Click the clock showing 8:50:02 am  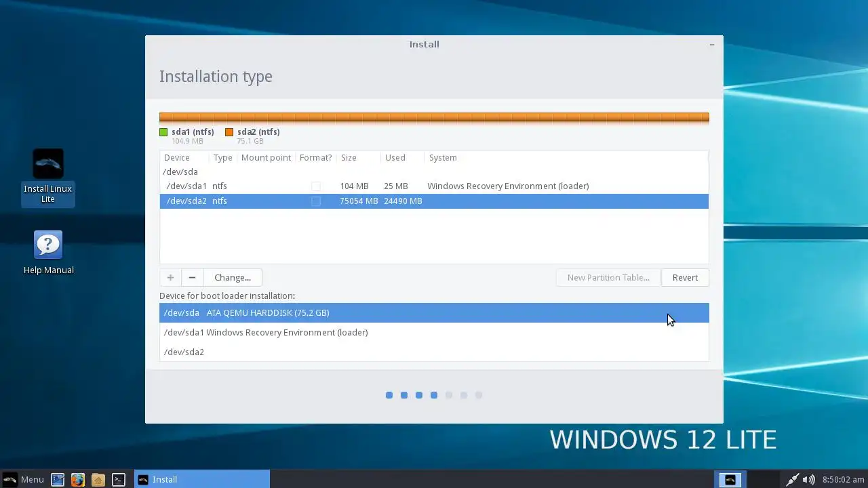(x=843, y=479)
